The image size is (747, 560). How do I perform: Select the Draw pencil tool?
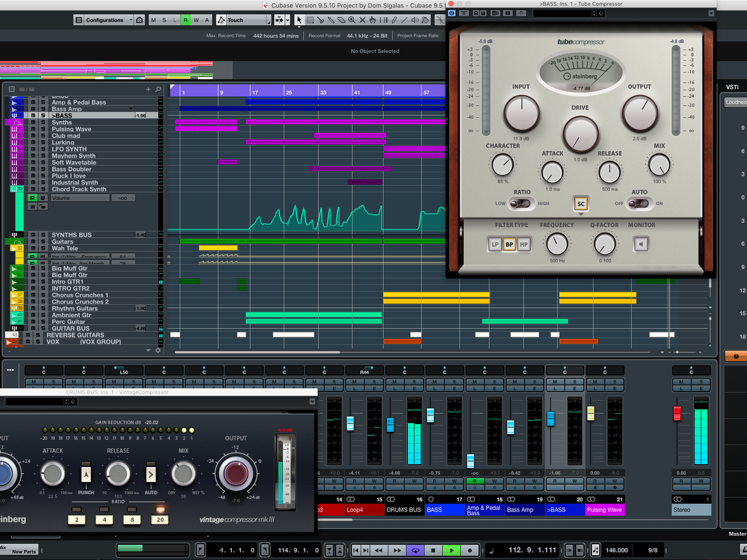coord(395,20)
